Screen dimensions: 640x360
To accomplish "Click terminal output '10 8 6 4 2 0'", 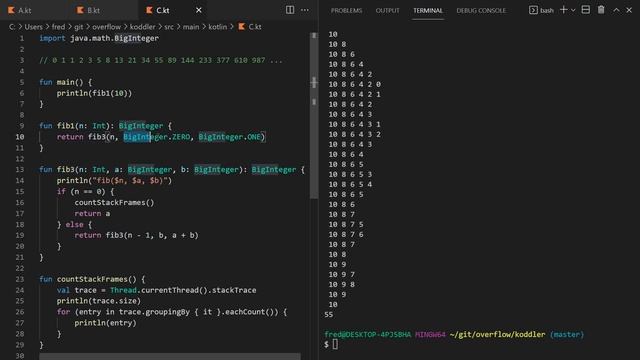I will (355, 84).
